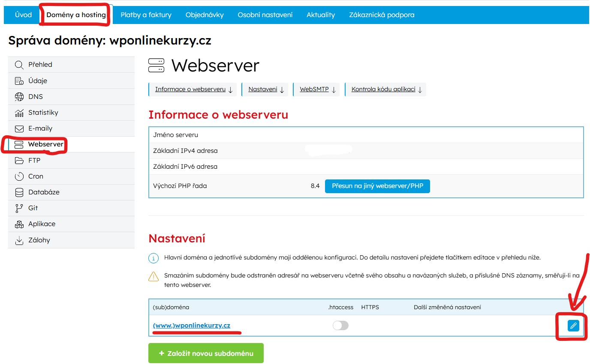Click the Přehled magnifier icon in sidebar
This screenshot has width=590, height=364.
[19, 65]
